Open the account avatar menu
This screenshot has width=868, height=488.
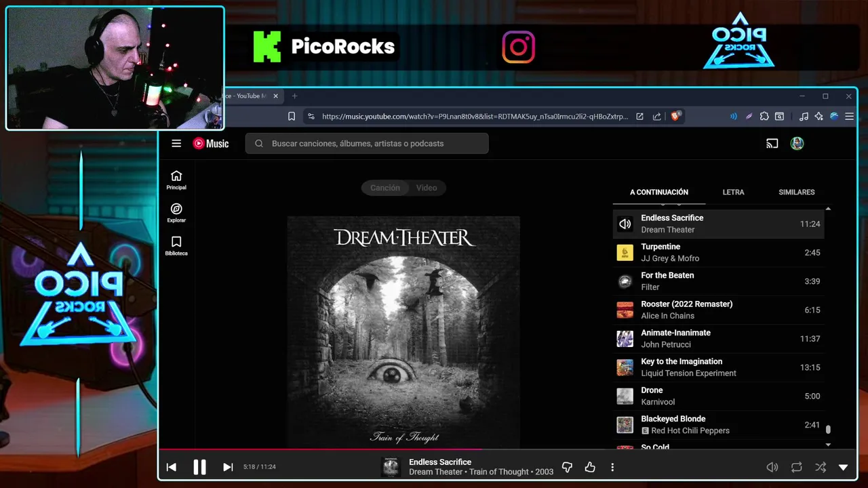tap(797, 143)
